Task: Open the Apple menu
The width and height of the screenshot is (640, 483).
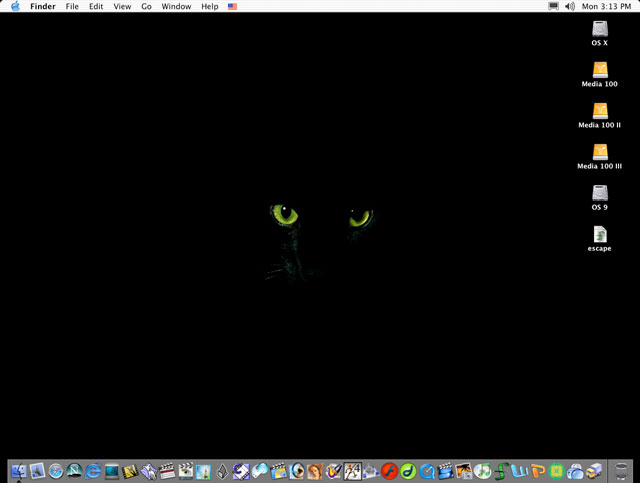Action: (14, 6)
